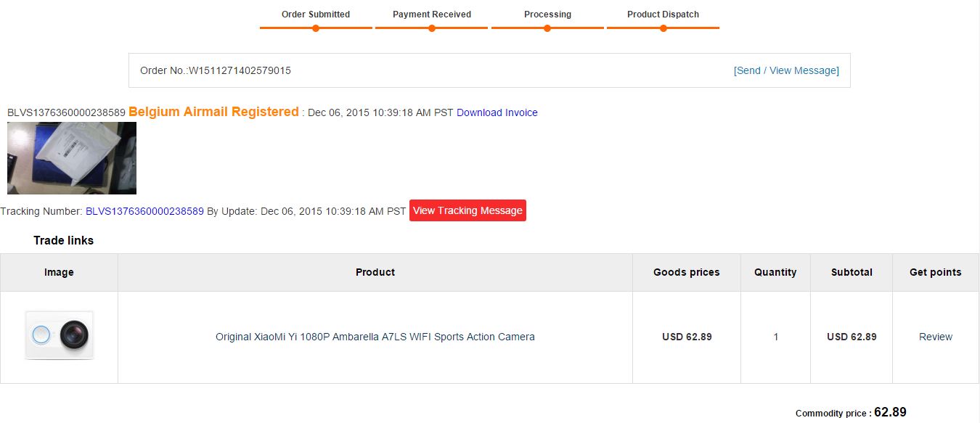This screenshot has height=423, width=980.
Task: Select the Payment Received progress dot
Action: click(x=432, y=28)
